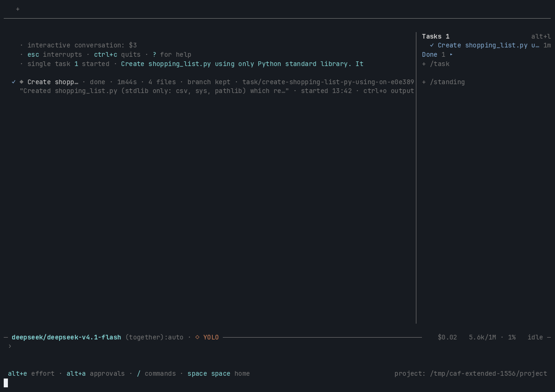The height and width of the screenshot is (392, 555).
Task: Click the started 13:42 timestamp
Action: 326,91
